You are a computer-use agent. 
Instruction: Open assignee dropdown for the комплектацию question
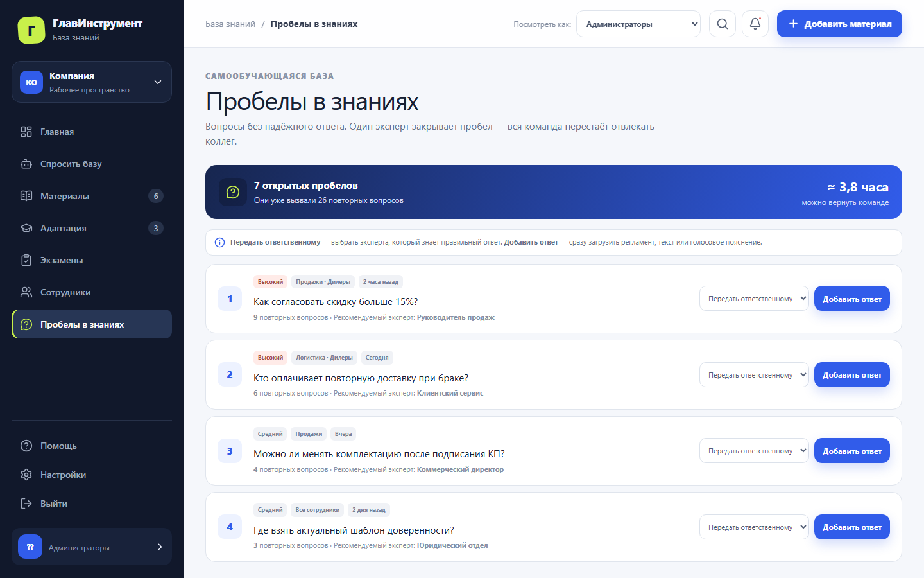pos(754,451)
